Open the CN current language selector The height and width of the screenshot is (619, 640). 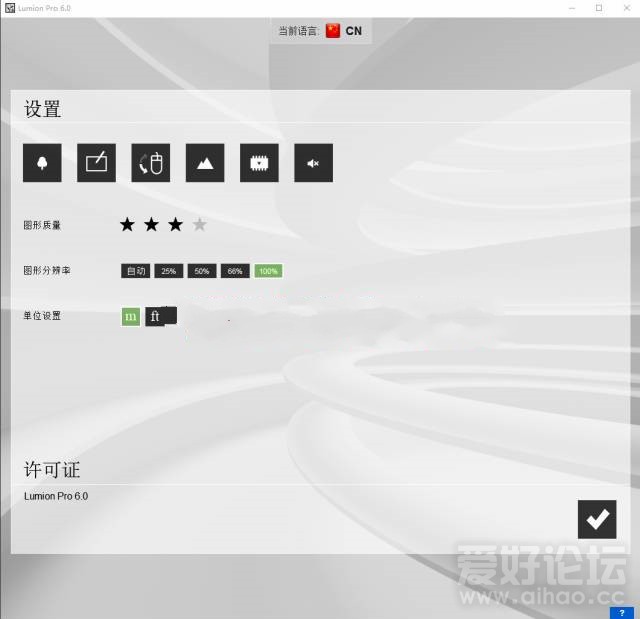tap(354, 31)
